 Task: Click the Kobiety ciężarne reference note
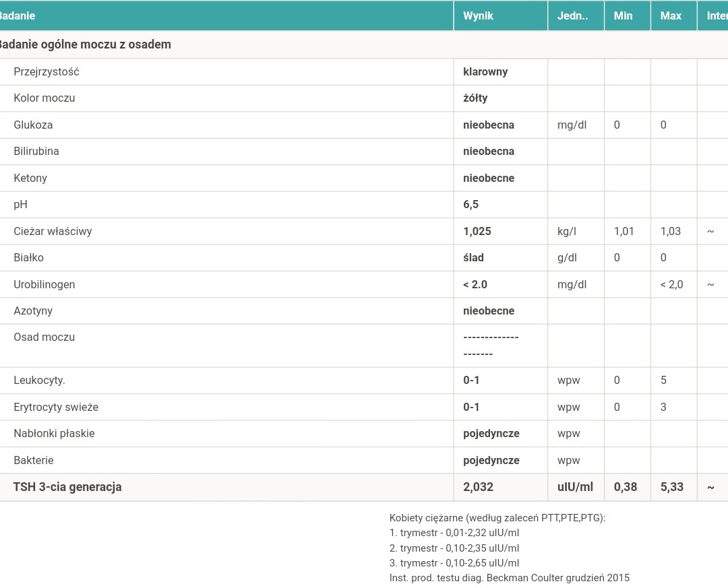pyautogui.click(x=497, y=517)
